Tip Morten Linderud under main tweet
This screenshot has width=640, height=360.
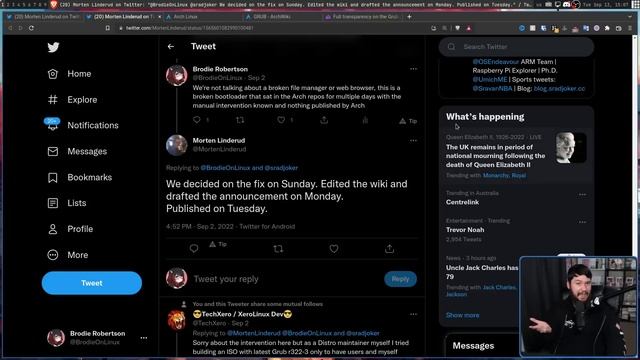point(218,244)
